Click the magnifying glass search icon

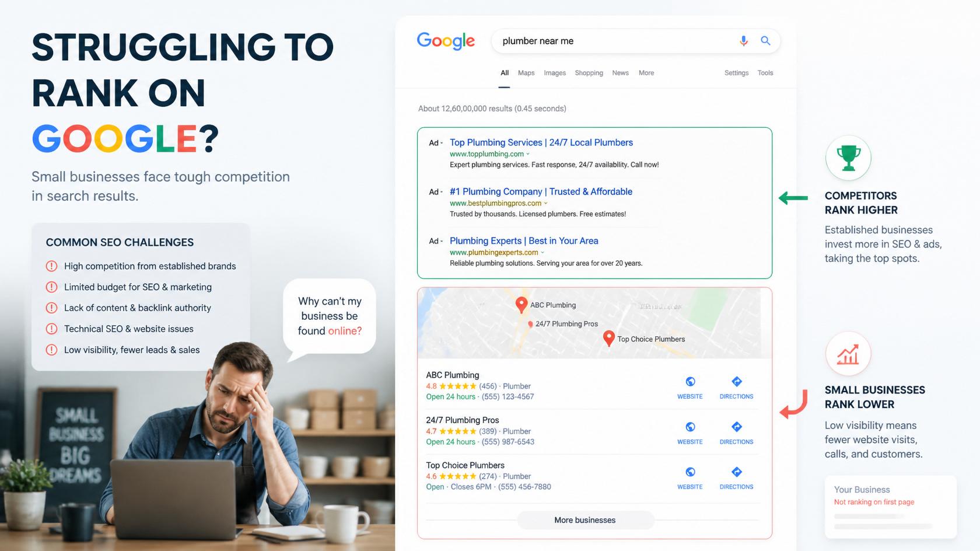pos(765,41)
